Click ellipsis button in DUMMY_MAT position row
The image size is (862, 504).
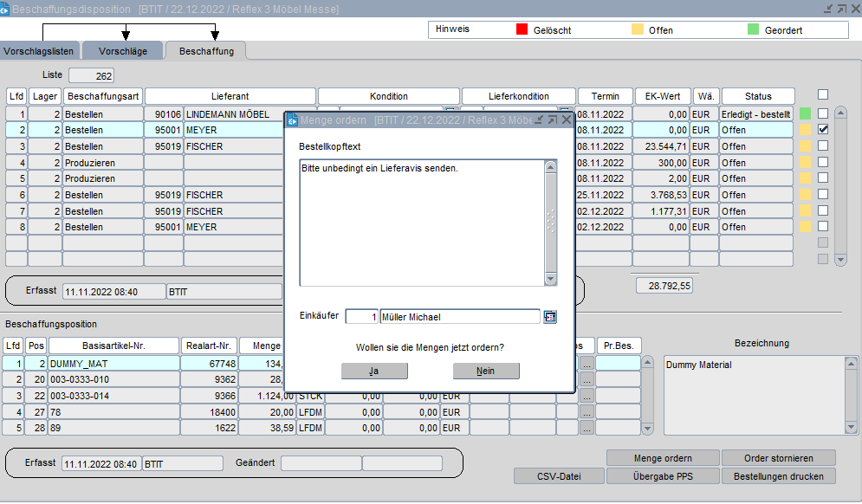pyautogui.click(x=588, y=364)
